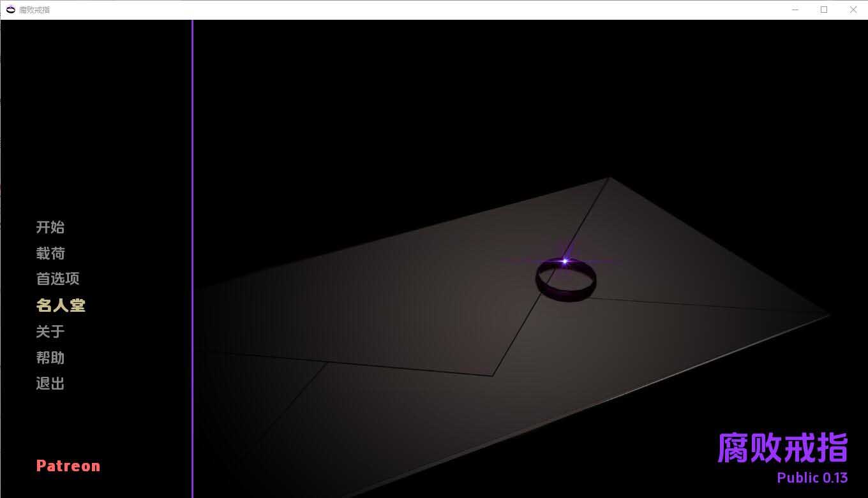This screenshot has width=868, height=498.
Task: Click the pointed tip of the envelope flap
Action: (493, 374)
